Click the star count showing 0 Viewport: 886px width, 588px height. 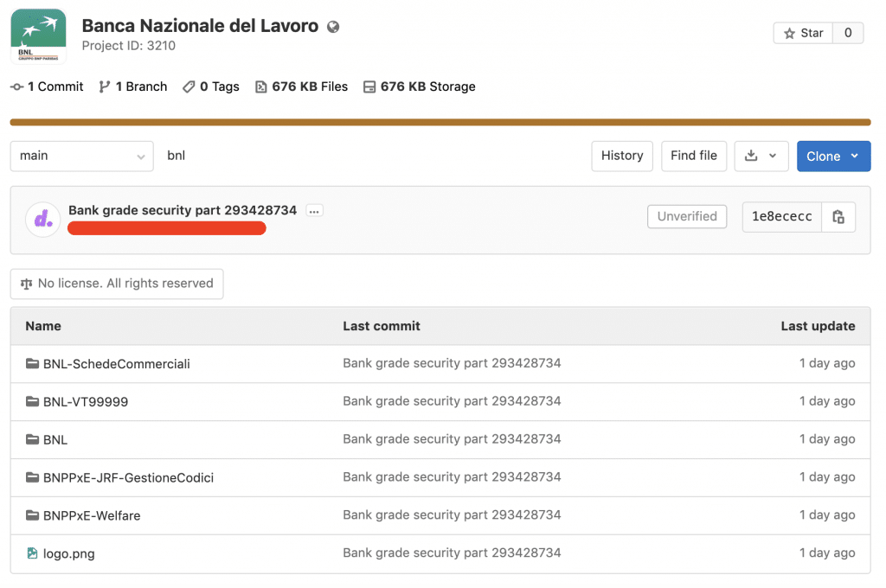pos(848,33)
